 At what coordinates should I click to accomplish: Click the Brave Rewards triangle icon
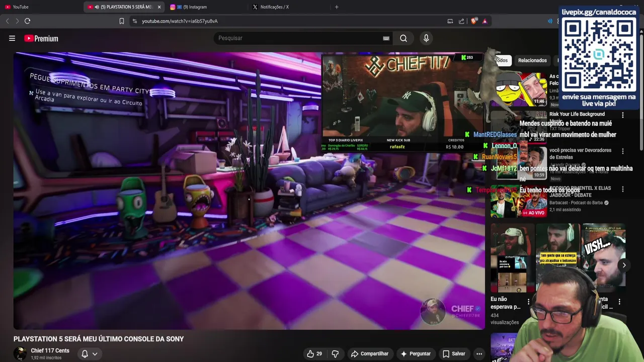click(485, 21)
